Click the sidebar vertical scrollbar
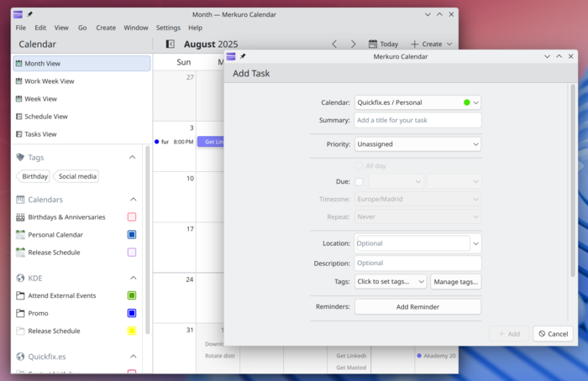Image resolution: width=588 pixels, height=381 pixels. [x=147, y=240]
